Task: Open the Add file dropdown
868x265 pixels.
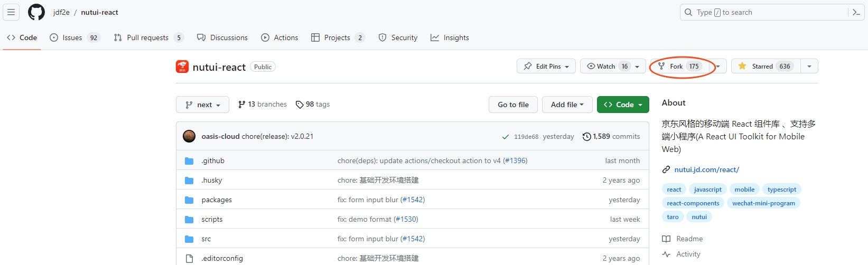Action: [x=567, y=105]
